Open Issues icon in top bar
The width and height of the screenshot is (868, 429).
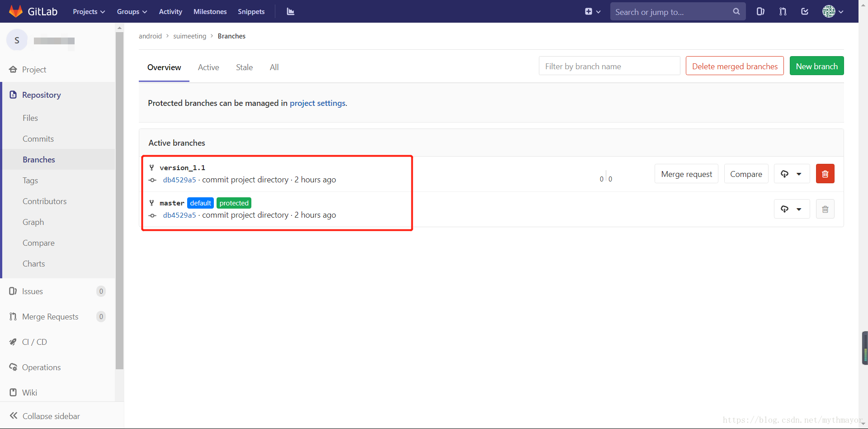click(x=760, y=12)
